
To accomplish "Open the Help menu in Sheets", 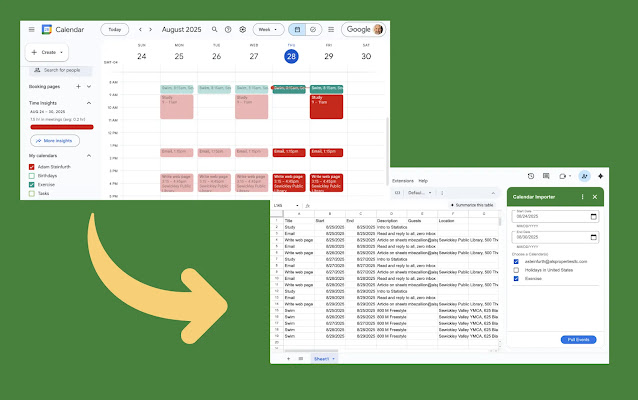I will point(423,181).
